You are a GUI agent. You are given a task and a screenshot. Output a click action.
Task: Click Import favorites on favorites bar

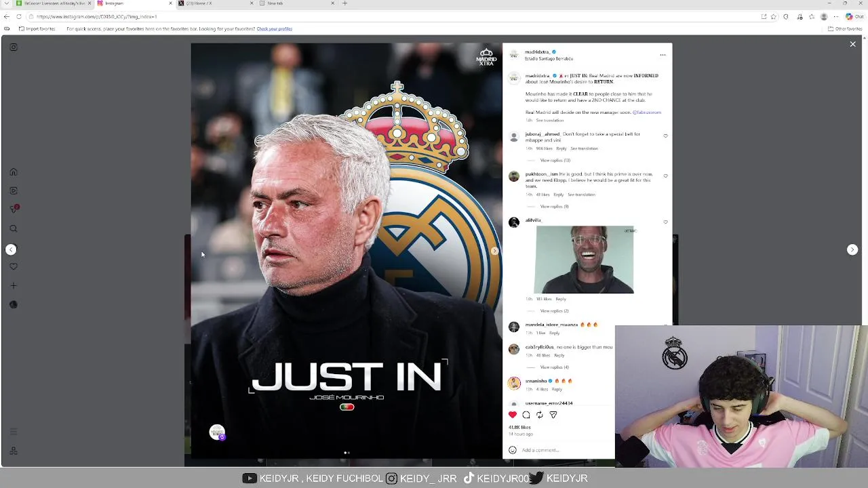(x=37, y=29)
